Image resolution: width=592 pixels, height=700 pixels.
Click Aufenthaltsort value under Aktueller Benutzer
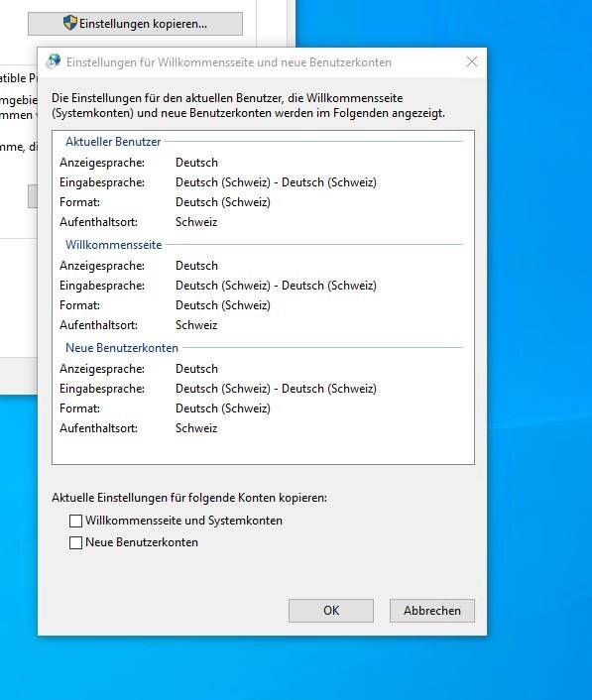coord(196,222)
